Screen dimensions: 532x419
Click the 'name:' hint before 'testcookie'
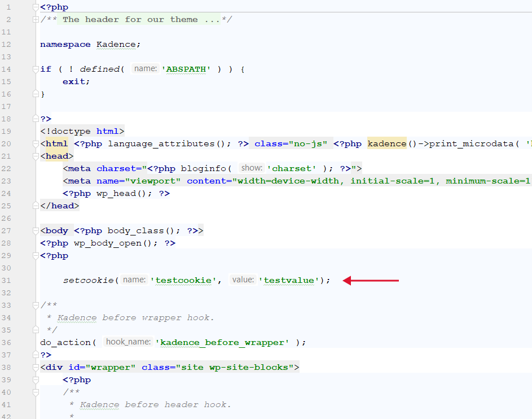coord(134,280)
